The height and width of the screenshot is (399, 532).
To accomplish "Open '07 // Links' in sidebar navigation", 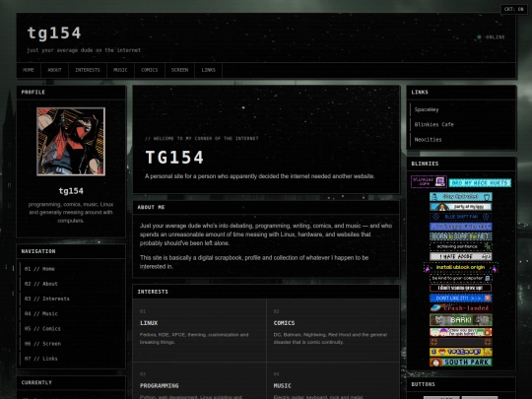I will point(72,359).
